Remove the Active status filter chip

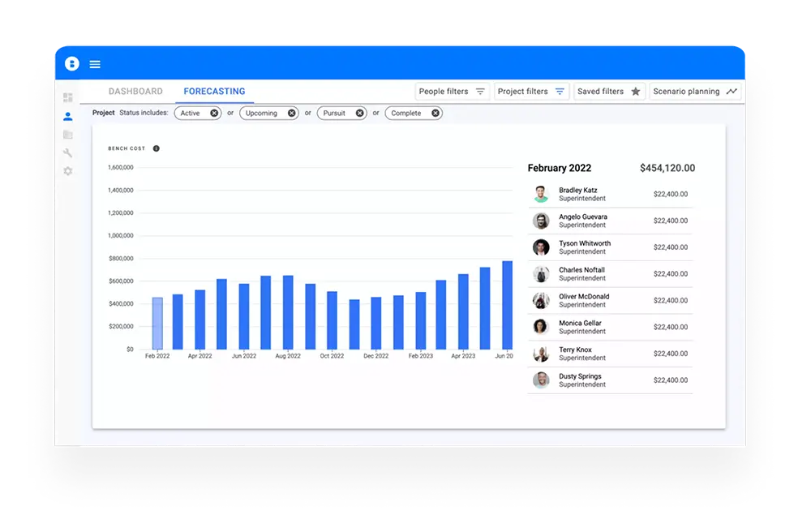(214, 114)
